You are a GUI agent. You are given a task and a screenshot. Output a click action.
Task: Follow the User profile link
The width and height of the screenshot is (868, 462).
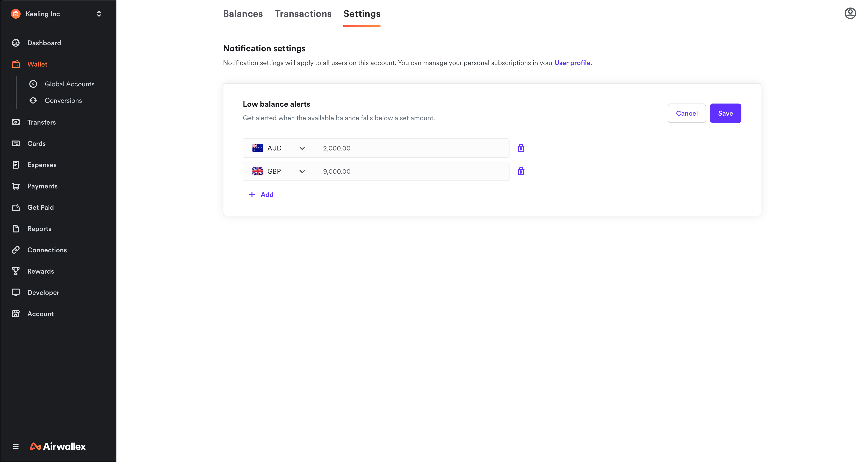point(572,63)
